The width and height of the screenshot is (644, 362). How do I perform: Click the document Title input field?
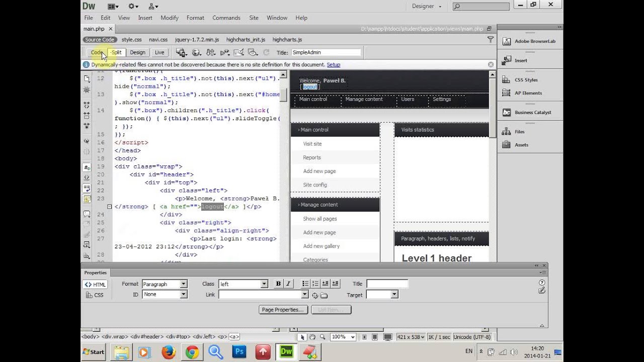(326, 52)
